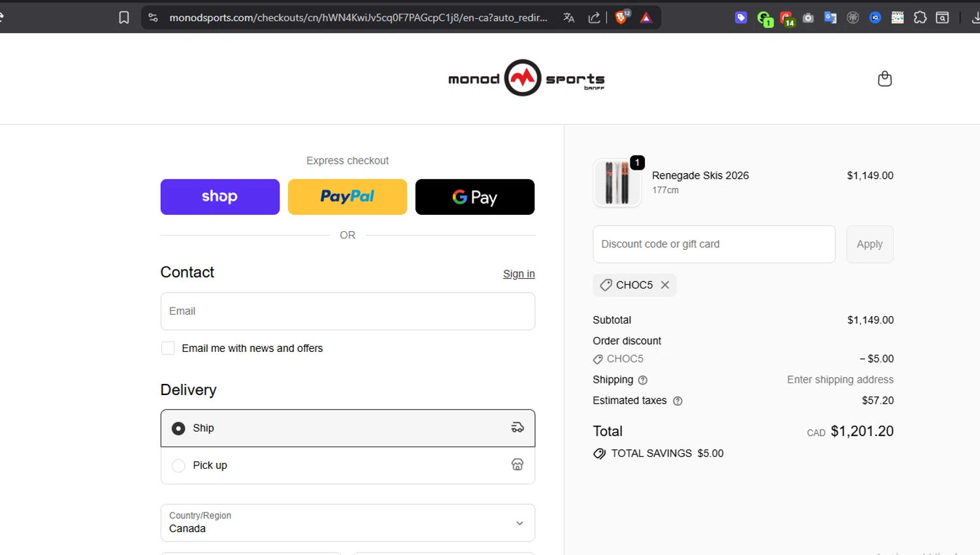Click the Renegade Skis product thumbnail
This screenshot has height=555, width=980.
[617, 183]
